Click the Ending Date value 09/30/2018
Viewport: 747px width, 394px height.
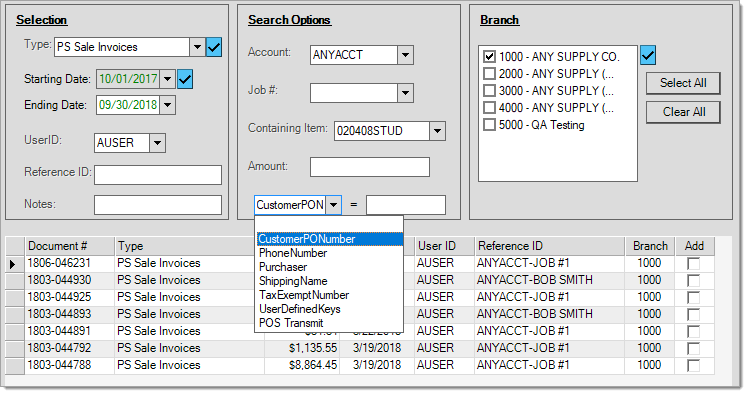point(128,105)
